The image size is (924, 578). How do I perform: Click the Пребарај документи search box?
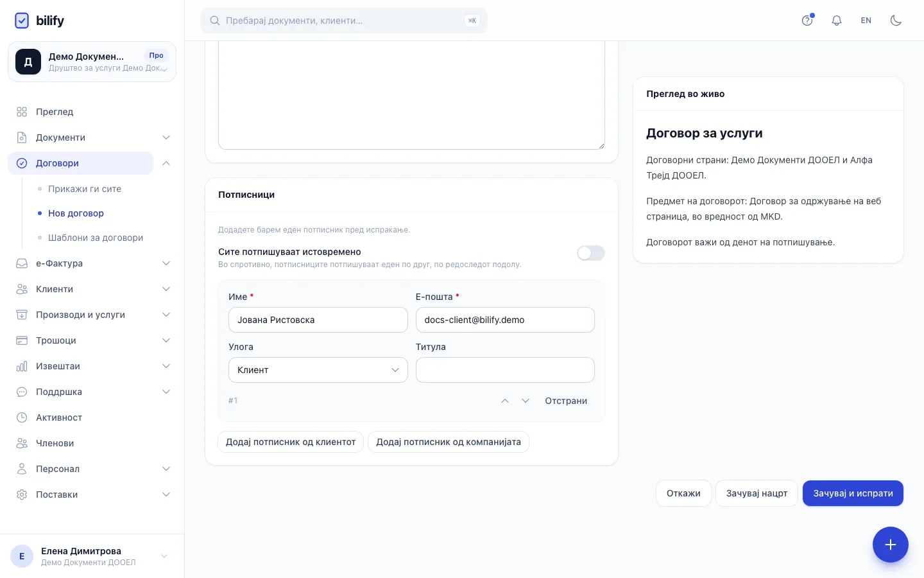(344, 21)
